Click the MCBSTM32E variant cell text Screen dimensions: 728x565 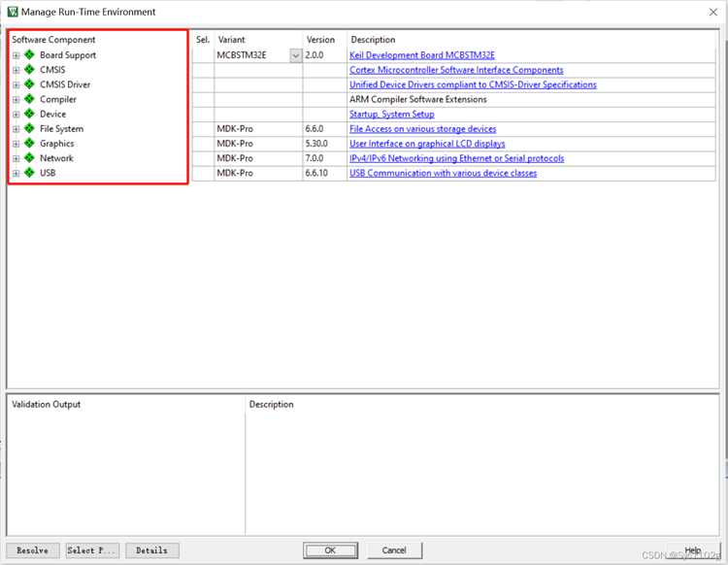click(242, 55)
